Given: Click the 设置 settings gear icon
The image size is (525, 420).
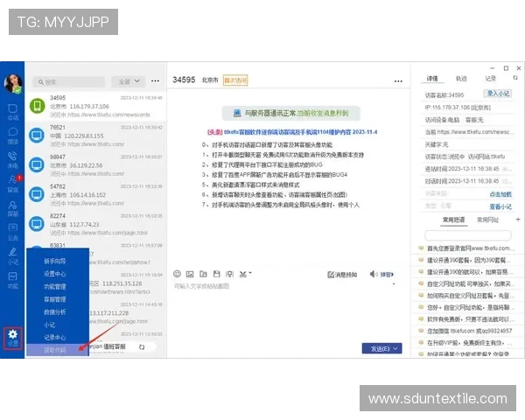Looking at the screenshot, I should [x=13, y=339].
